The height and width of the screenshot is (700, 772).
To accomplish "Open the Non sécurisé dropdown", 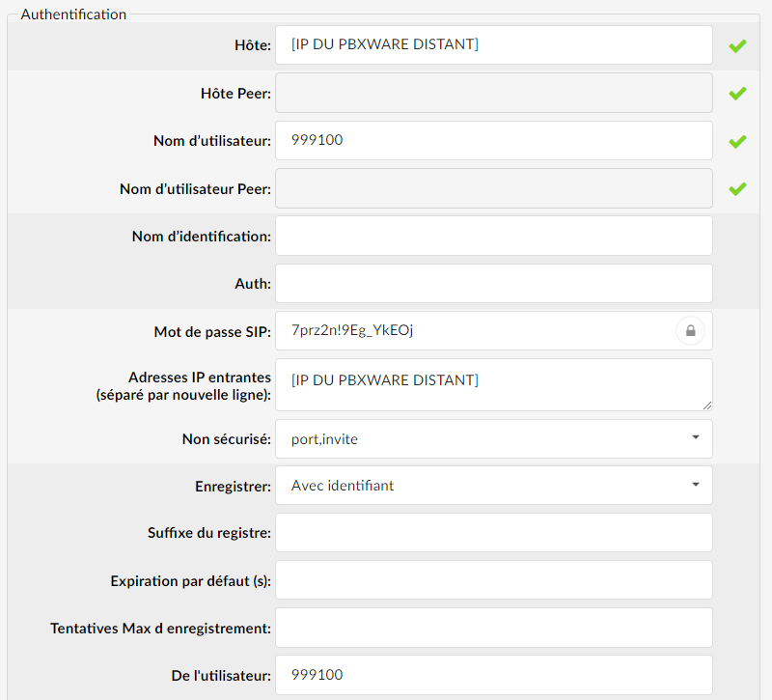I will point(494,439).
